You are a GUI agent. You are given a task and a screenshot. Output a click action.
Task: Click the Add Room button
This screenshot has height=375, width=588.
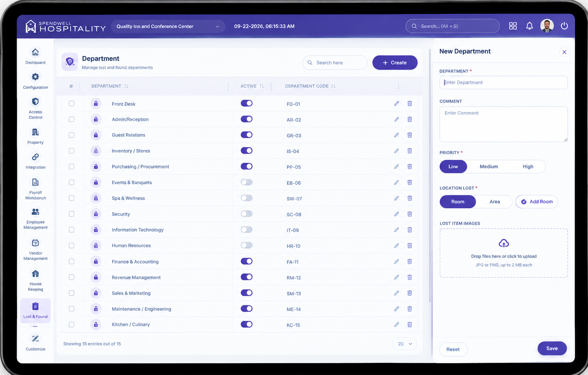537,202
